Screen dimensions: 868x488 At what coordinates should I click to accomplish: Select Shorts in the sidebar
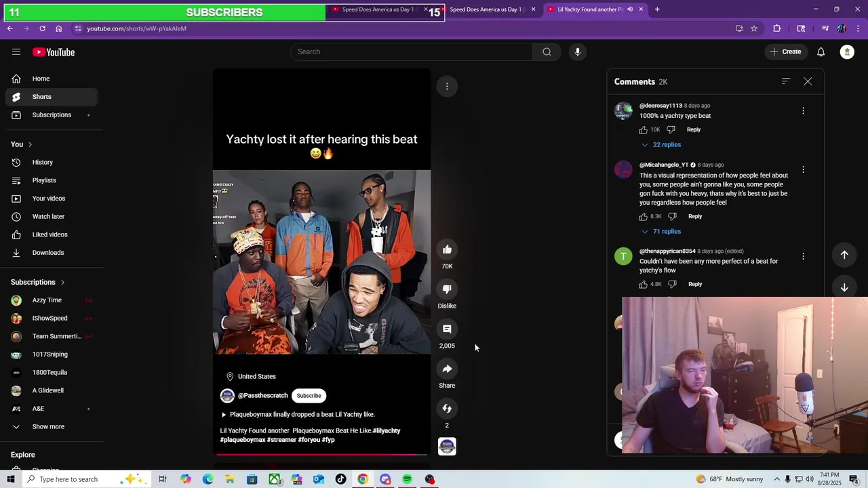52,97
